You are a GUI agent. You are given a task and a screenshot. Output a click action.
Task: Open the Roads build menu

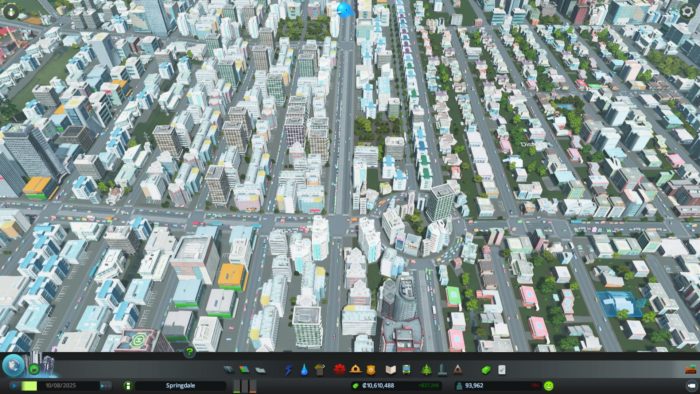click(x=229, y=369)
